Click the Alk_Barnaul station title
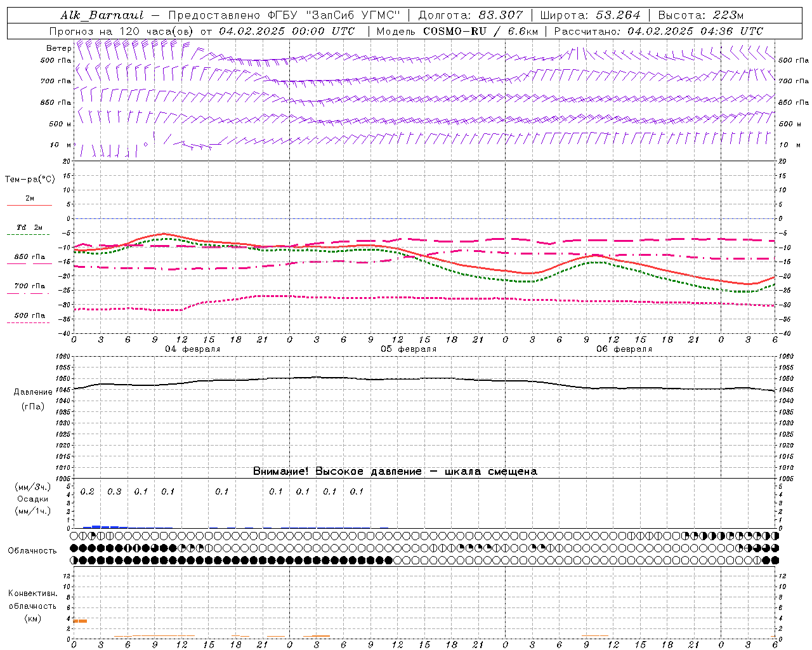812x650 pixels. (x=102, y=15)
